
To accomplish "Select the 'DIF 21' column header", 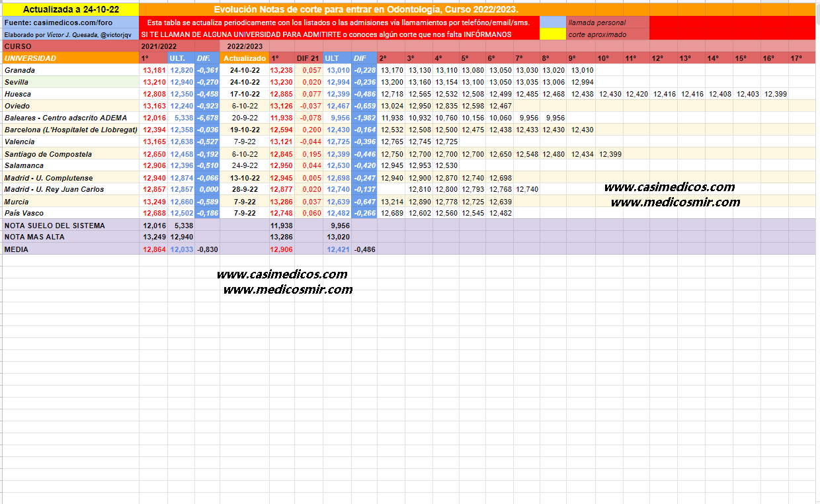I will pos(308,58).
